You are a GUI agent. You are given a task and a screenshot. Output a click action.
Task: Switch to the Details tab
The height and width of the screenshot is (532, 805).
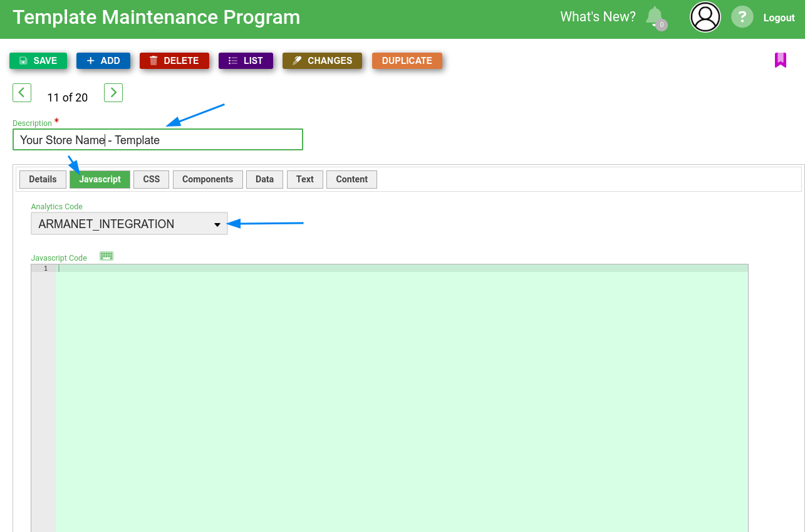tap(43, 179)
